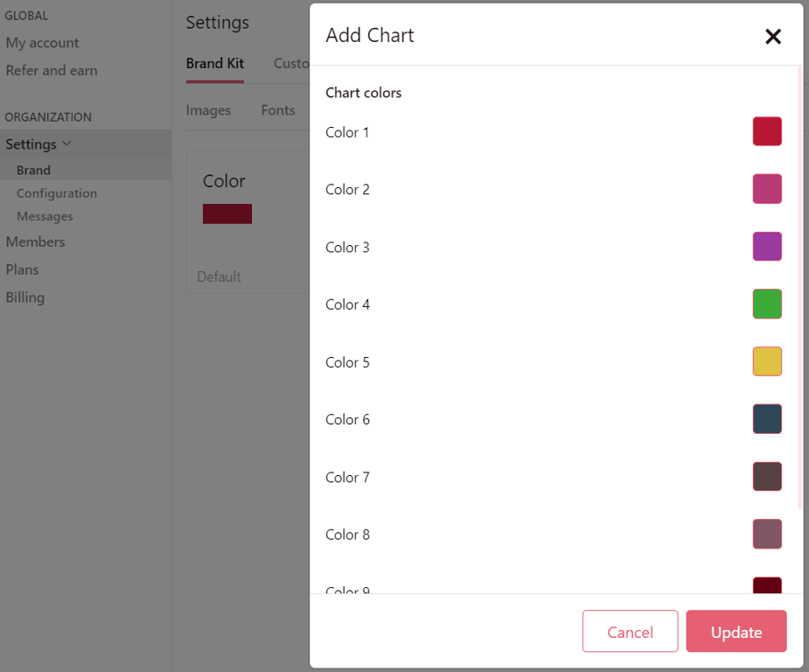This screenshot has height=672, width=809.
Task: Open the Fonts sub-tab
Action: tap(277, 110)
